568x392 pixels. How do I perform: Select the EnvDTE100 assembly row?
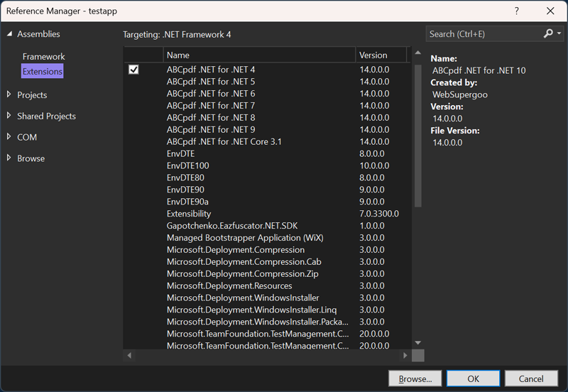(267, 165)
